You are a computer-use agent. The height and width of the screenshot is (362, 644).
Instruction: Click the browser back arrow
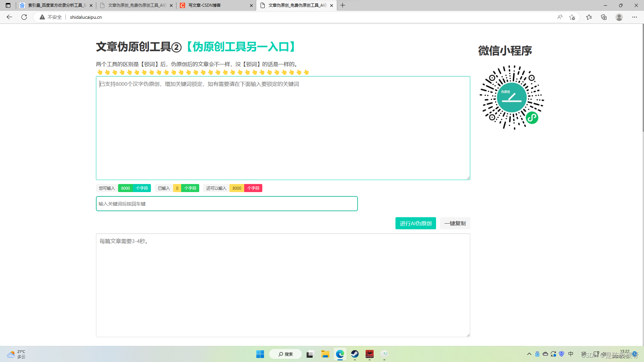(x=9, y=17)
